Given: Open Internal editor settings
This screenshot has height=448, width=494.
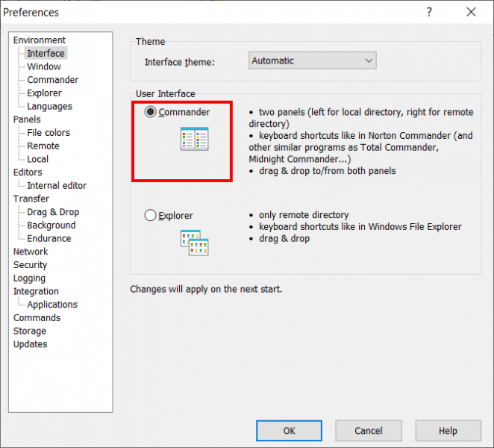Looking at the screenshot, I should pos(57,185).
